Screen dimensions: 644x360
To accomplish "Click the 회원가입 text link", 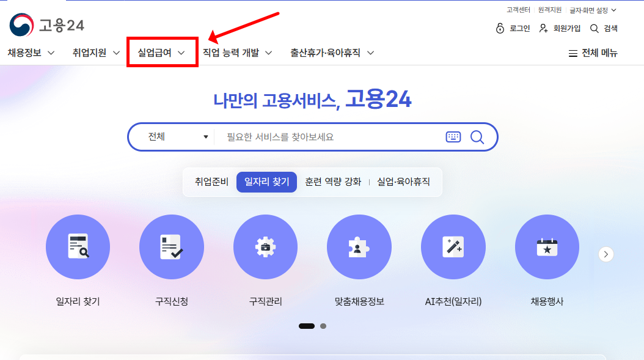I will tap(567, 28).
